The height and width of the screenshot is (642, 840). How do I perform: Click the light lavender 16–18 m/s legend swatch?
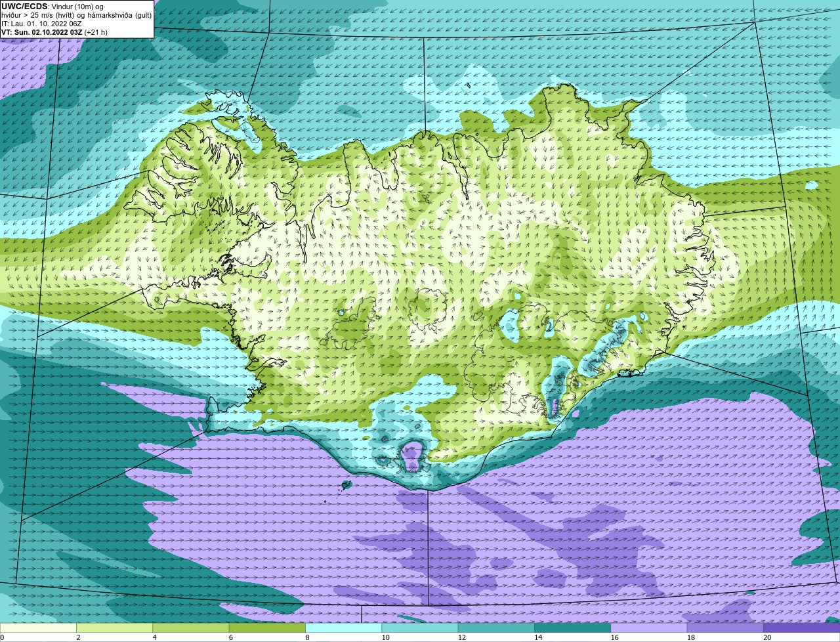coord(649,628)
